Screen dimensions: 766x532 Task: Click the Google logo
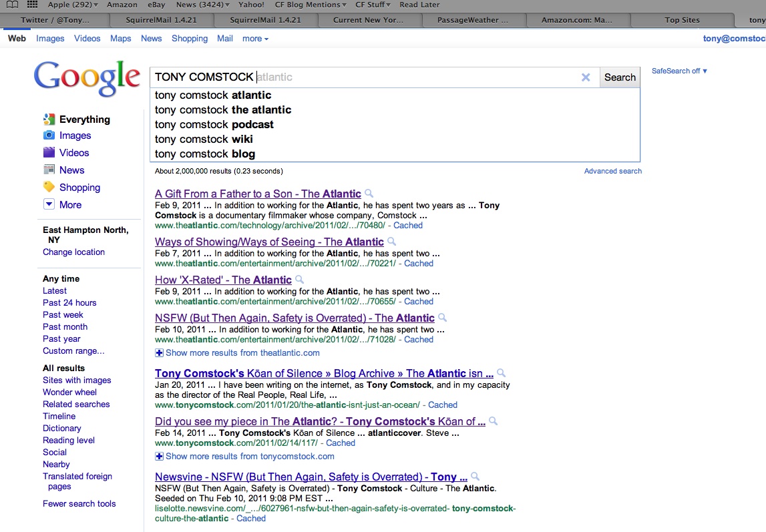[x=87, y=78]
